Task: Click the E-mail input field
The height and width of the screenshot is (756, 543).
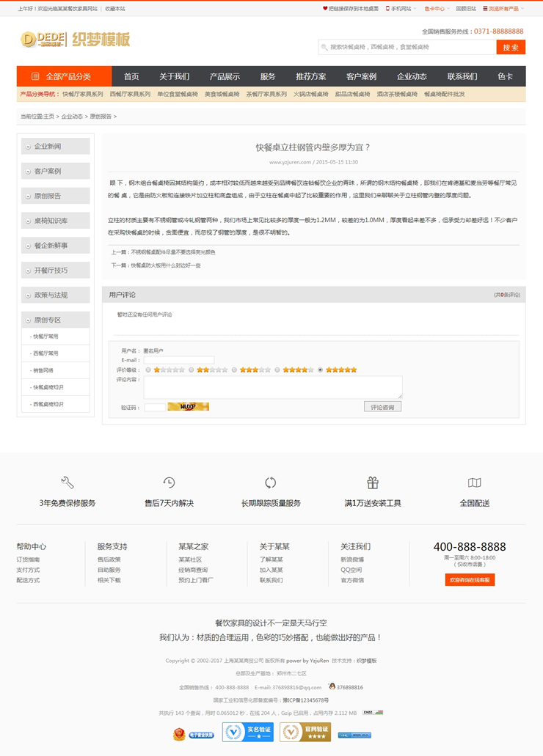Action: pos(179,360)
